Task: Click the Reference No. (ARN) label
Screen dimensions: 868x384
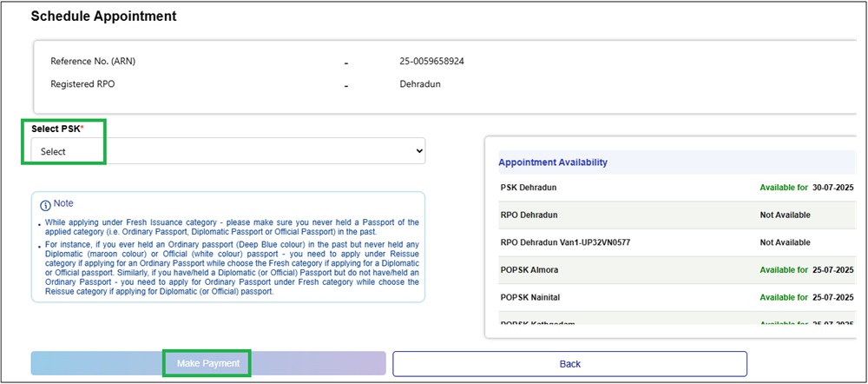Action: (93, 62)
